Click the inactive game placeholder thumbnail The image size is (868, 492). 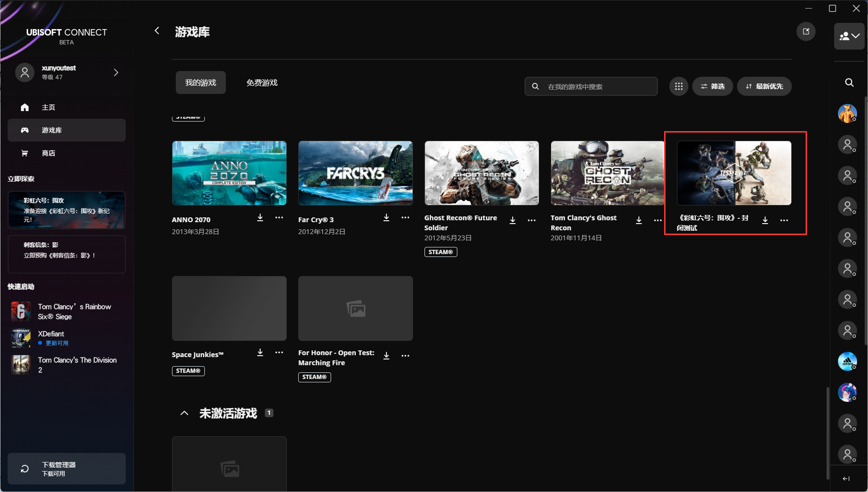pos(229,464)
